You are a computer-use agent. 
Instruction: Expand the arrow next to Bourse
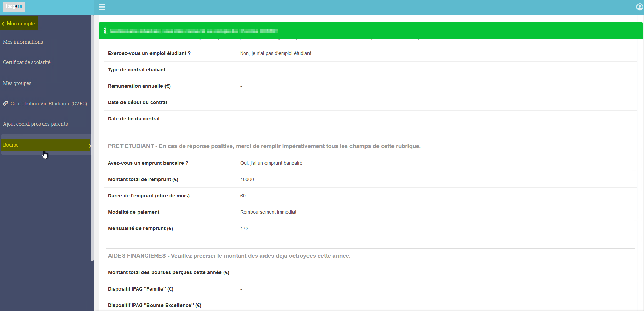(x=90, y=146)
